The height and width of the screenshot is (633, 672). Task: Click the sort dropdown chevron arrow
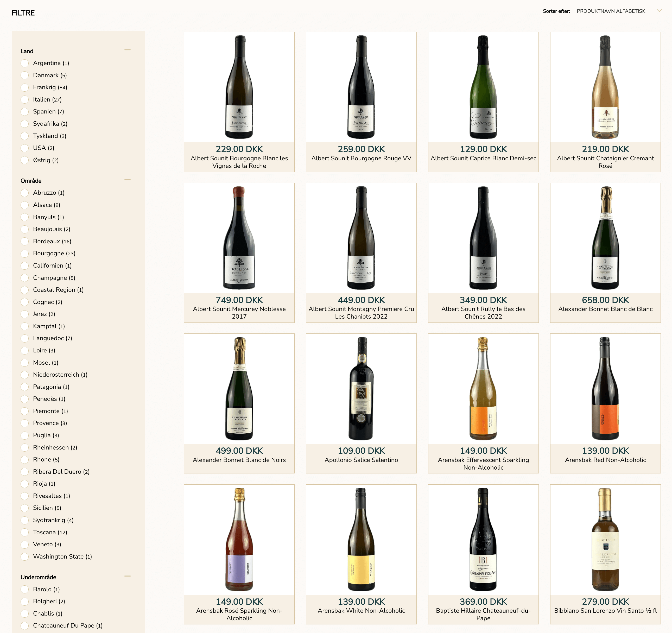(x=659, y=11)
